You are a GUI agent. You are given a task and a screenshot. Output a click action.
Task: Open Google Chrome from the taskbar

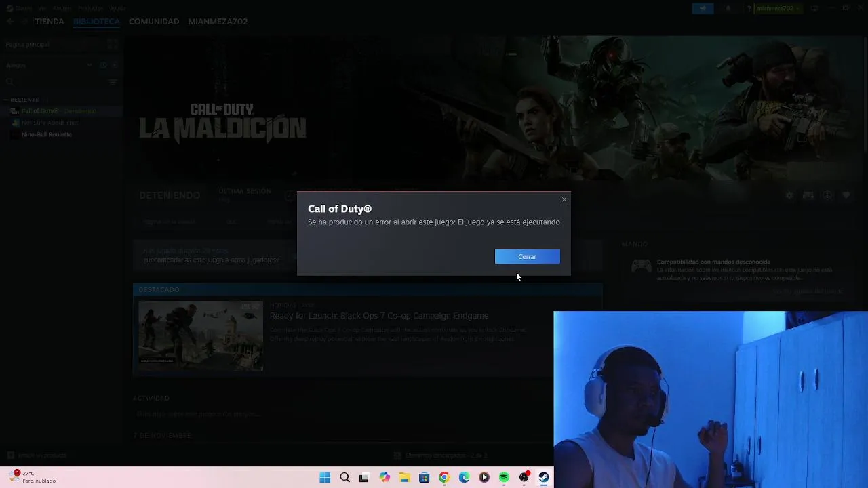coord(444,477)
